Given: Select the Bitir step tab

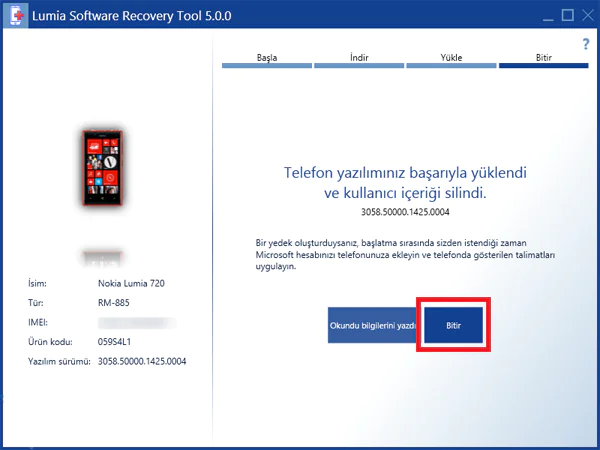Looking at the screenshot, I should [x=543, y=60].
